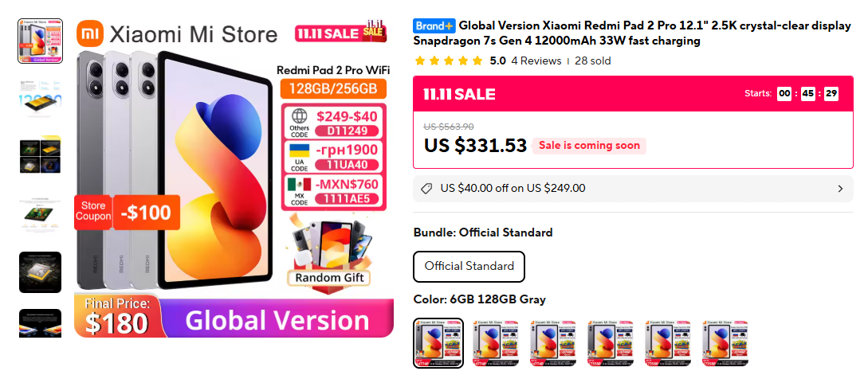Pick the sixth color variant thumbnail
Image resolution: width=868 pixels, height=383 pixels.
(x=725, y=342)
